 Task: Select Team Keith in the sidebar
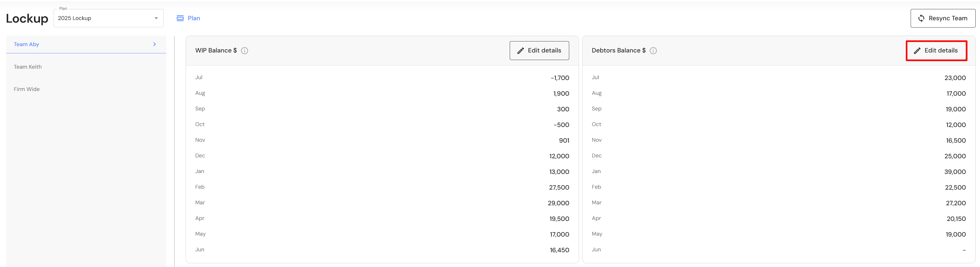click(x=28, y=67)
